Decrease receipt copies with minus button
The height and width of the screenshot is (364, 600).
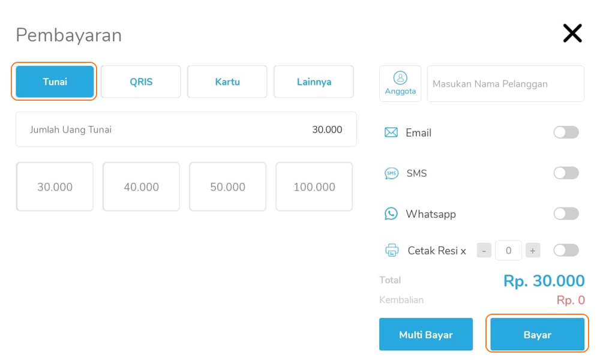coord(484,251)
